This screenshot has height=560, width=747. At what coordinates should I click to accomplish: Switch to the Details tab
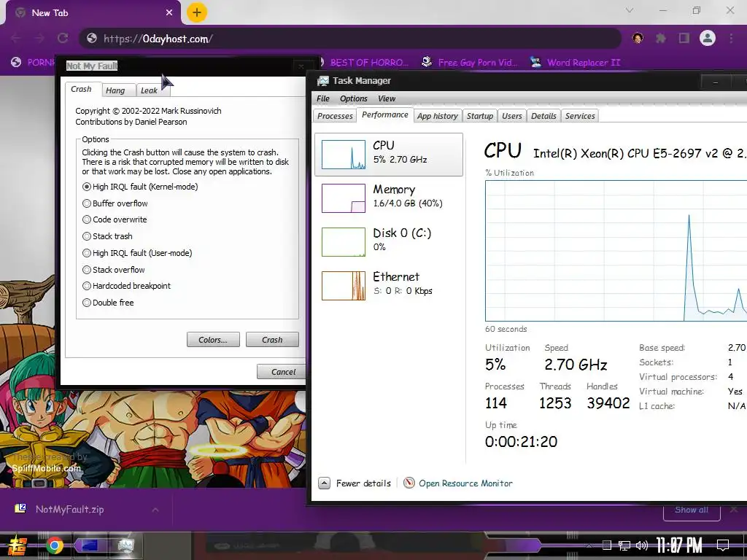coord(543,116)
